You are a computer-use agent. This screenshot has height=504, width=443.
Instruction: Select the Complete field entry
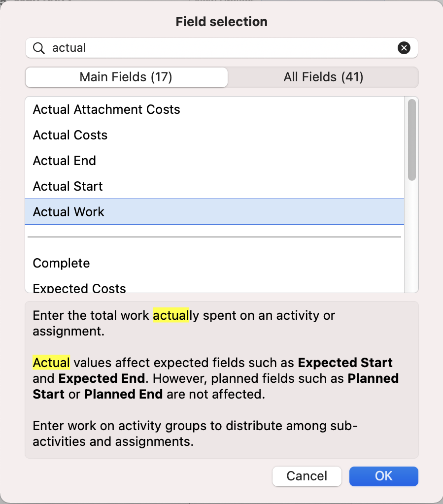pos(62,263)
